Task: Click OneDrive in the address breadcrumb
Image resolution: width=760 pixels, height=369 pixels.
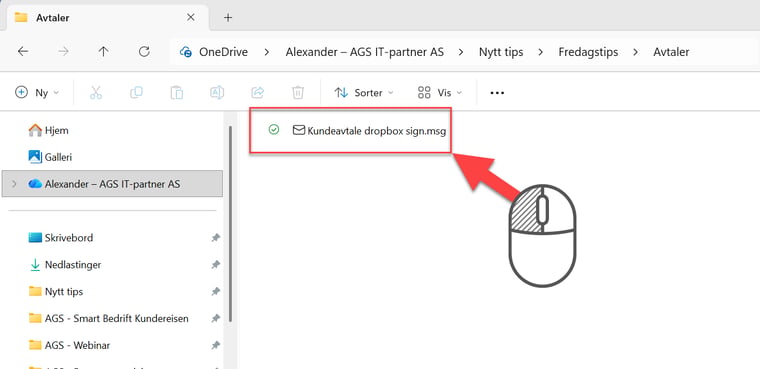Action: coord(223,52)
